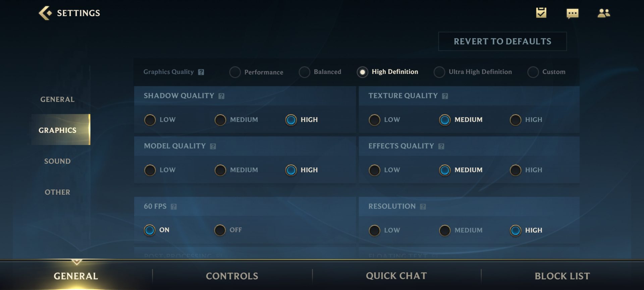Set Shadow Quality to Low
Image resolution: width=644 pixels, height=290 pixels.
[160, 120]
